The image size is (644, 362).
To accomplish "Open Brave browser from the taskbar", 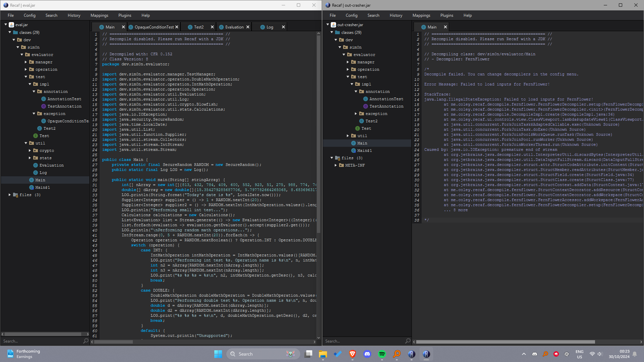I will pyautogui.click(x=353, y=354).
